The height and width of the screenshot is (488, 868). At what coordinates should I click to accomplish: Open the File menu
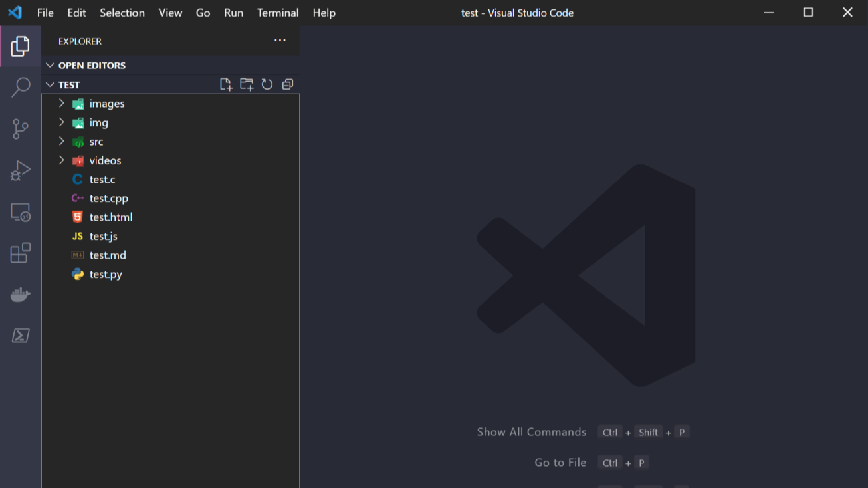click(45, 13)
